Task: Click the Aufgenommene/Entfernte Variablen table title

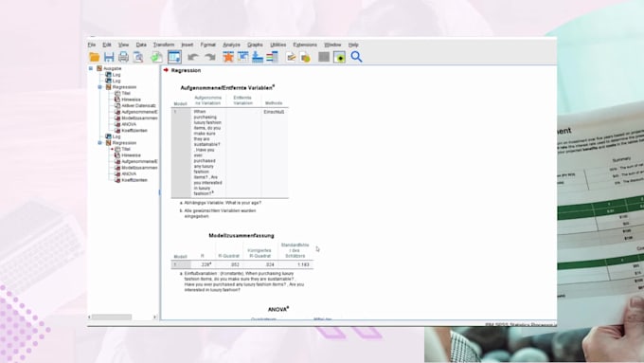Action: tap(227, 87)
